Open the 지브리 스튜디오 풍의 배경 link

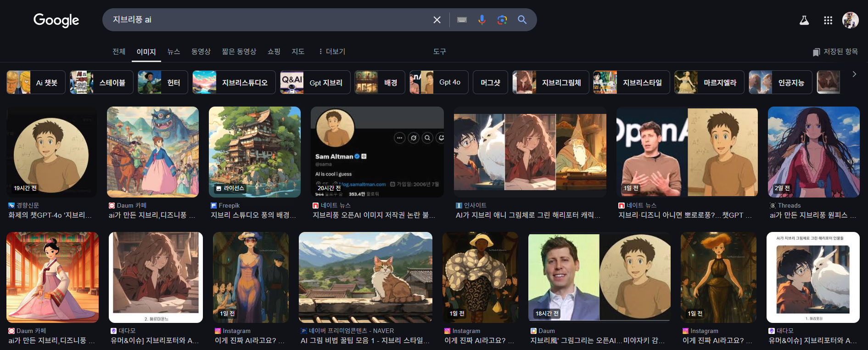pyautogui.click(x=253, y=215)
